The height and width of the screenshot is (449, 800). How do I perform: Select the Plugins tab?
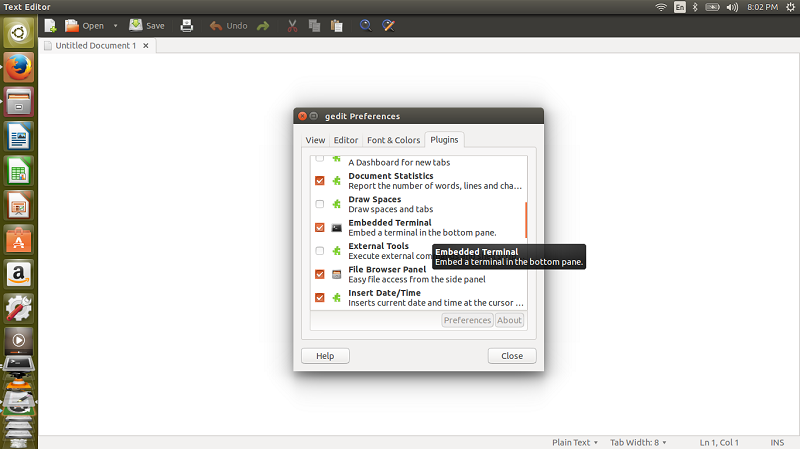tap(444, 139)
